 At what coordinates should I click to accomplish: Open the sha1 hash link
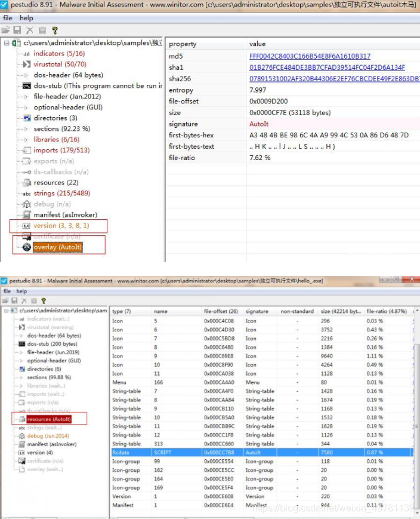pyautogui.click(x=327, y=67)
